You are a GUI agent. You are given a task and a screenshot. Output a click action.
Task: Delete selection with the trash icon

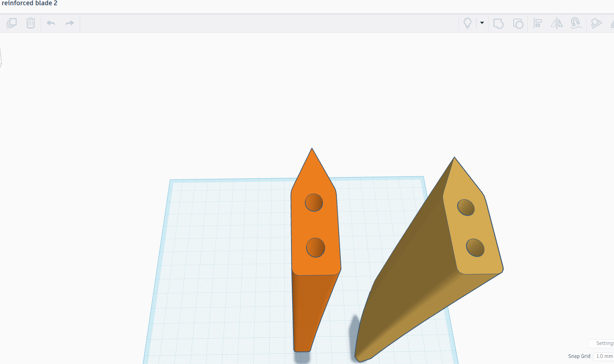(31, 23)
